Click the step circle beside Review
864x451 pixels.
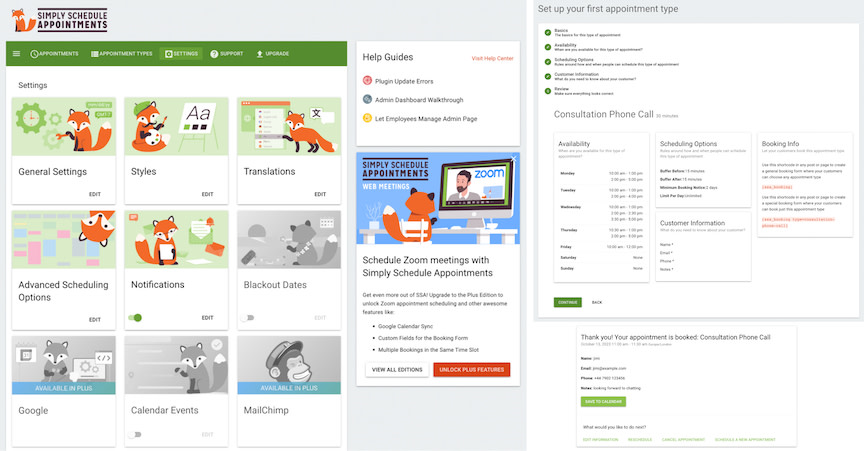pyautogui.click(x=548, y=91)
